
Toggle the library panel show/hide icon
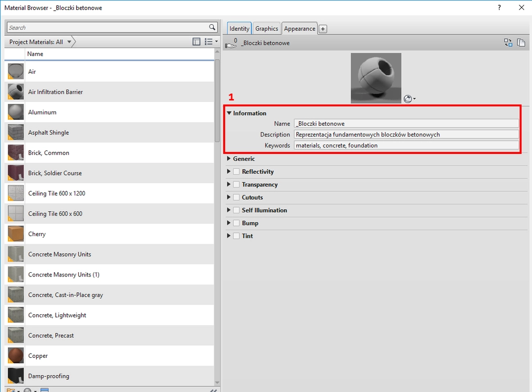coord(196,42)
